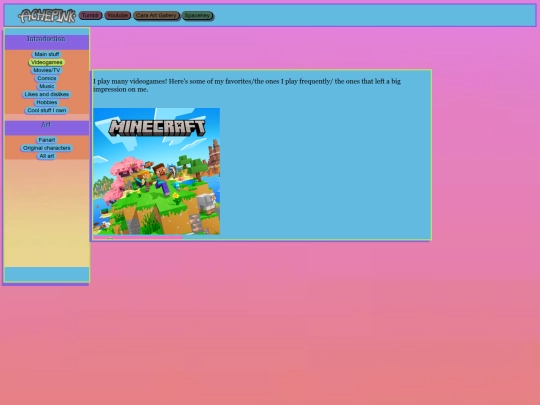The image size is (540, 405).
Task: Click the ACHEPINK site logo
Action: (x=47, y=16)
